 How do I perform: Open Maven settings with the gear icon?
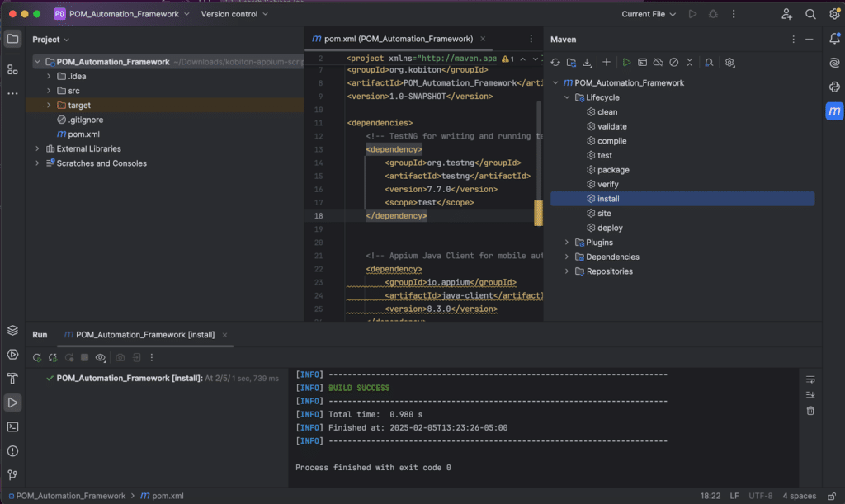coord(729,63)
